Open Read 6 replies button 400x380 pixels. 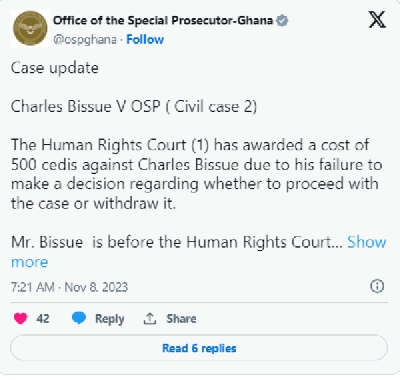[199, 348]
